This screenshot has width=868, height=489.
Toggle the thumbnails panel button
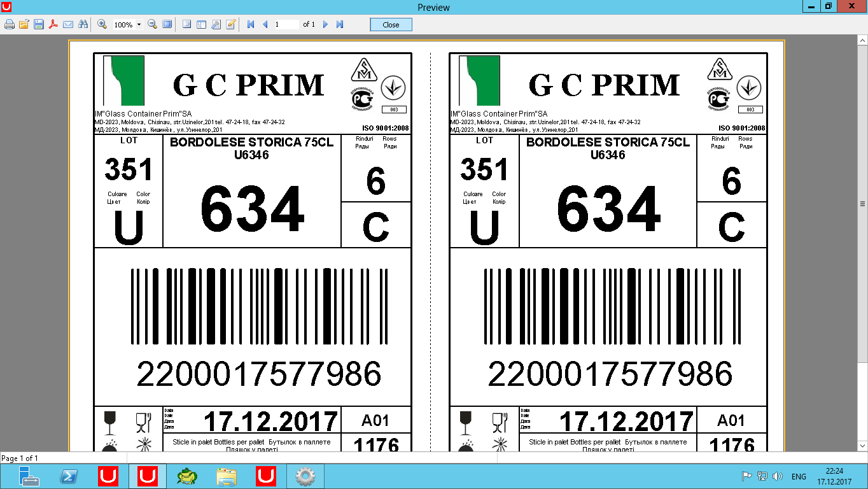click(x=201, y=24)
